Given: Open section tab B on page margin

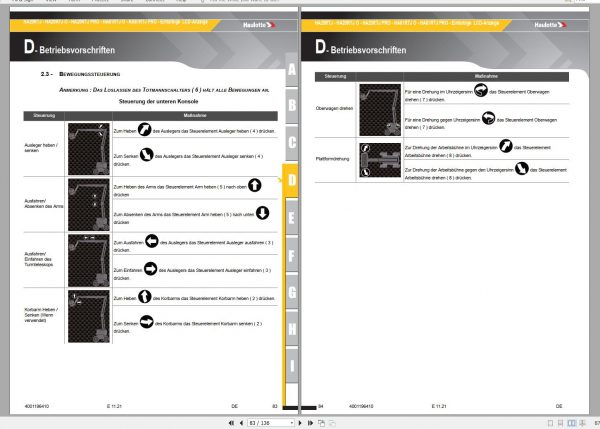Looking at the screenshot, I should pyautogui.click(x=292, y=105).
